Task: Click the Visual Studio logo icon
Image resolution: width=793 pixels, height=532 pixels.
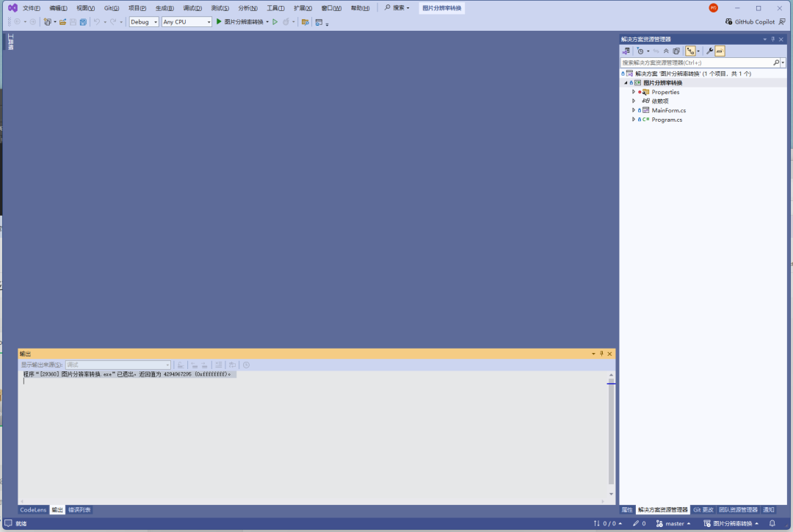Action: 12,8
